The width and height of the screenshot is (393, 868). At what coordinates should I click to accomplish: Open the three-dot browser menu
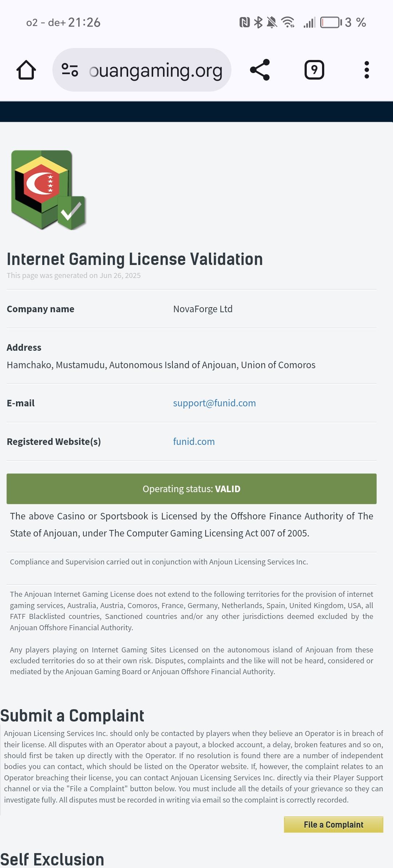pyautogui.click(x=366, y=70)
